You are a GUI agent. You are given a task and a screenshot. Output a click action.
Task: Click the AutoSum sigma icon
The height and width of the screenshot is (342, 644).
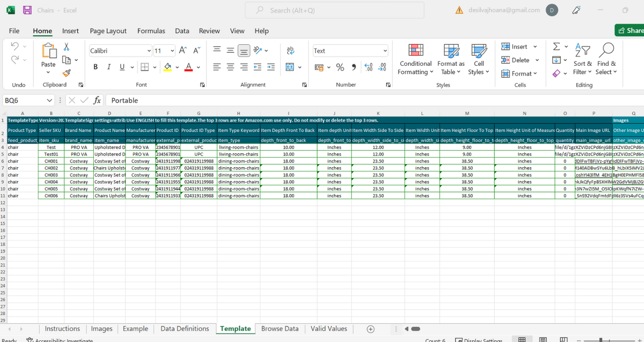tap(556, 46)
